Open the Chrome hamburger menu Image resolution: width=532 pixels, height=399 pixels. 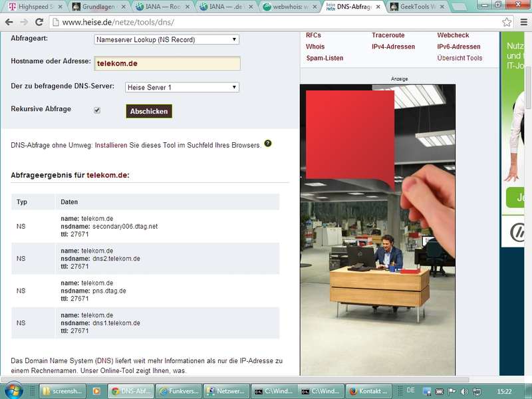(524, 23)
